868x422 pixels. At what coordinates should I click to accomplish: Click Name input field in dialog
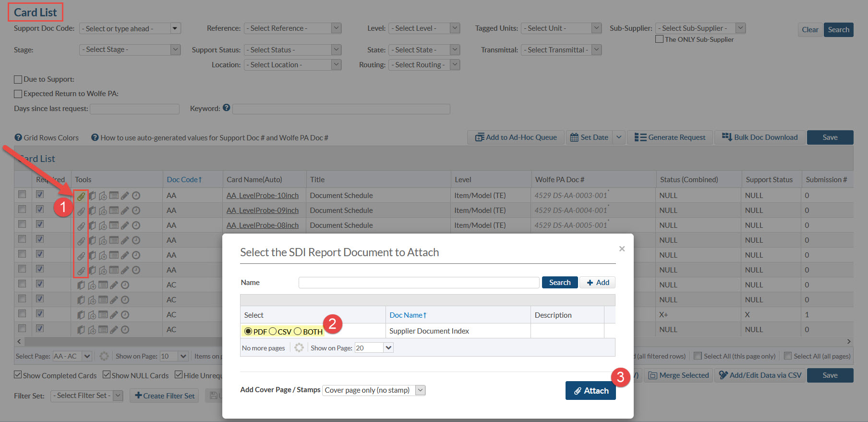point(419,283)
